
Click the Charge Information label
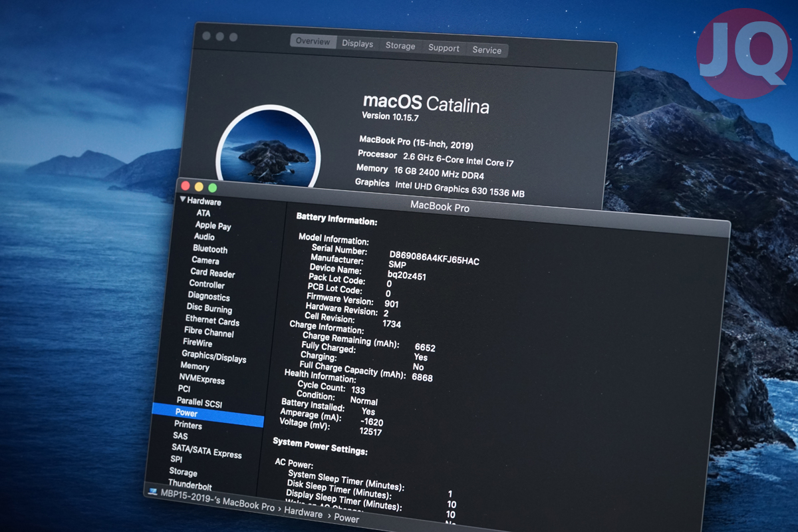(x=327, y=327)
